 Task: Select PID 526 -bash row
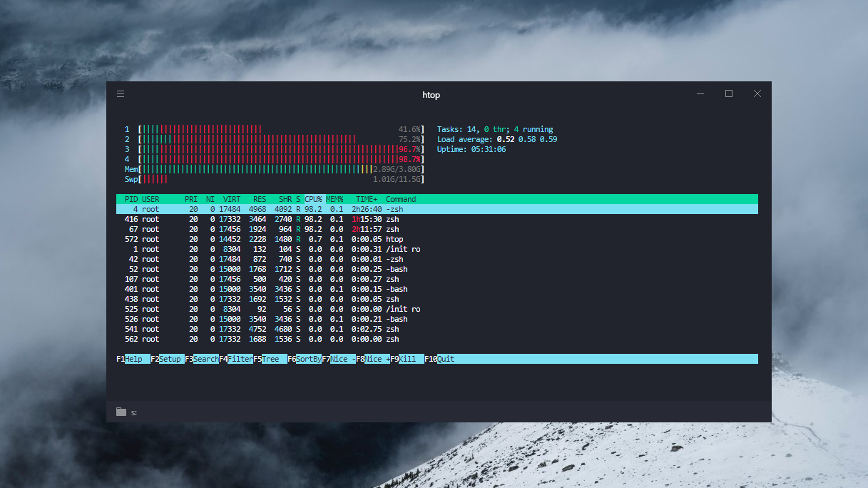(x=437, y=319)
